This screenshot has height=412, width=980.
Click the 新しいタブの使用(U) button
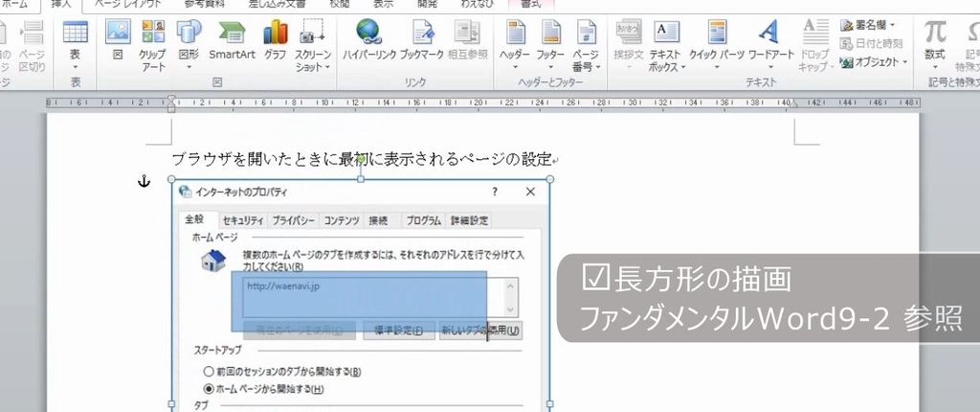[480, 331]
